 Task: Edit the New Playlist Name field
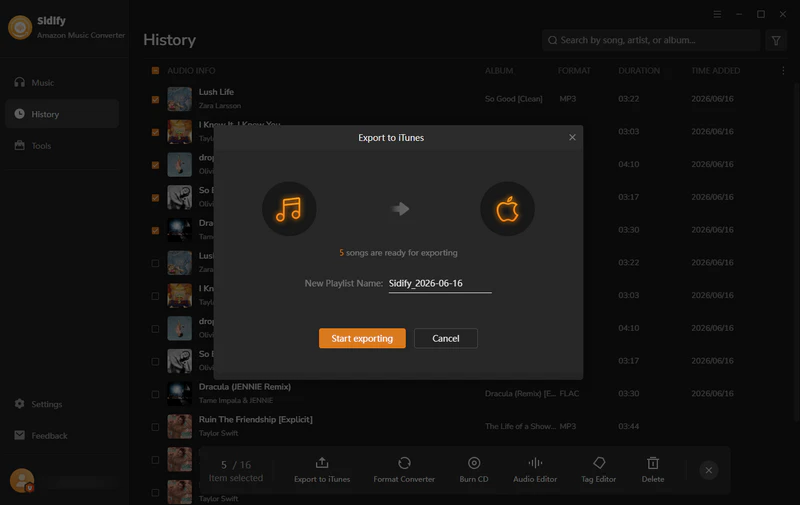pos(440,284)
